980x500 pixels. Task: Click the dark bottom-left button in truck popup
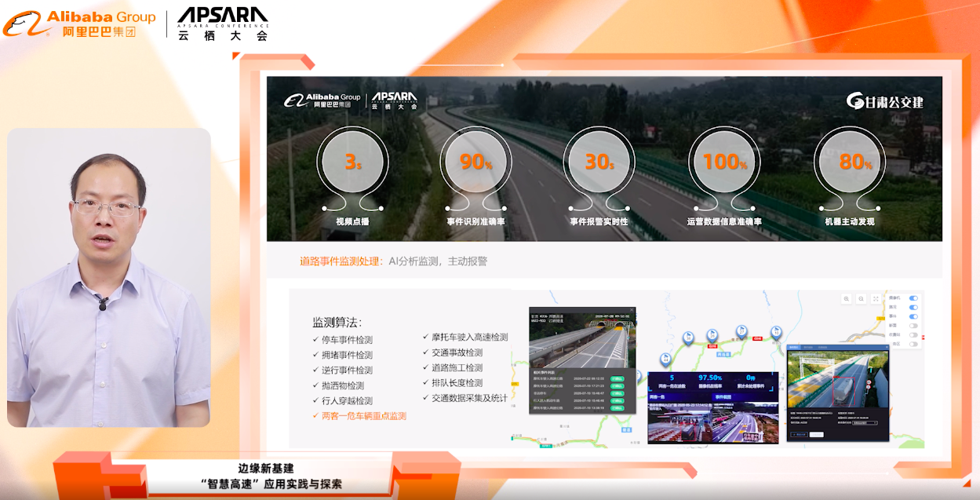(x=799, y=434)
